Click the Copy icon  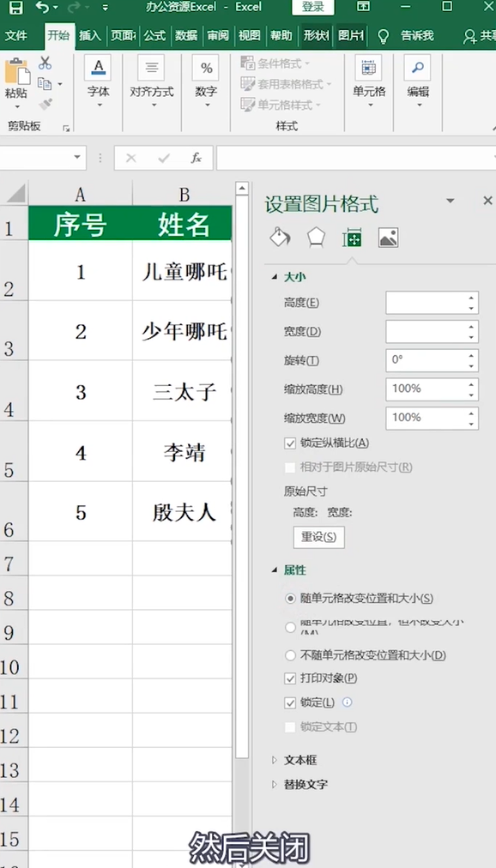(x=45, y=83)
